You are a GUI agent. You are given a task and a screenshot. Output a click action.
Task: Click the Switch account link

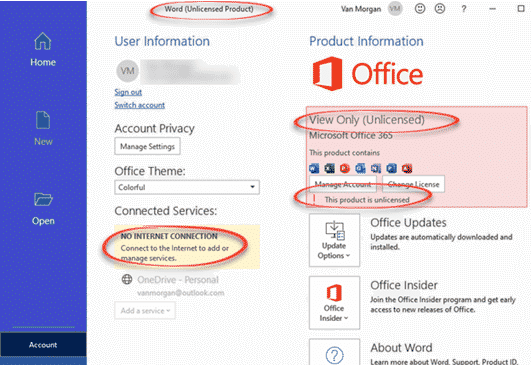pos(139,105)
